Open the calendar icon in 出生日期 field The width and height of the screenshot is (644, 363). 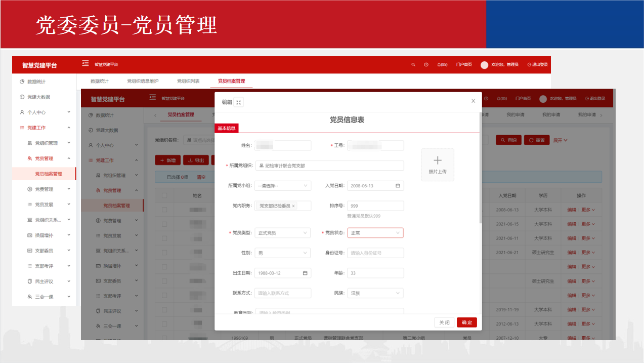coord(305,273)
